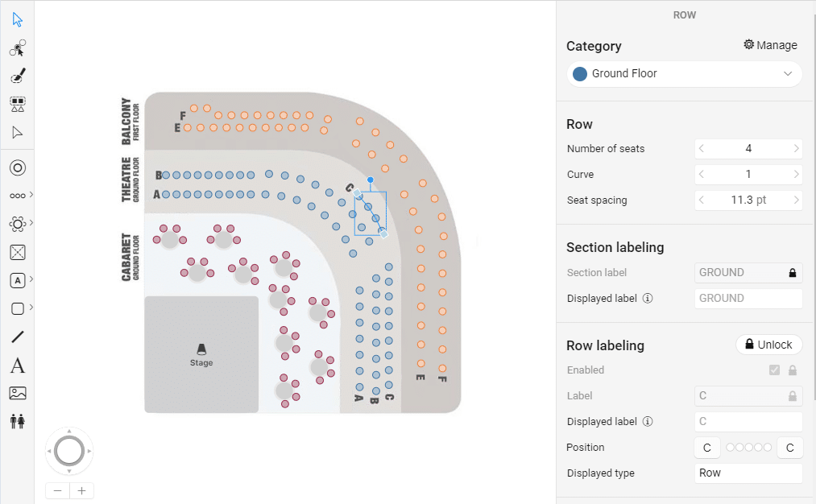Select right position C label toggle
This screenshot has width=816, height=504.
789,448
